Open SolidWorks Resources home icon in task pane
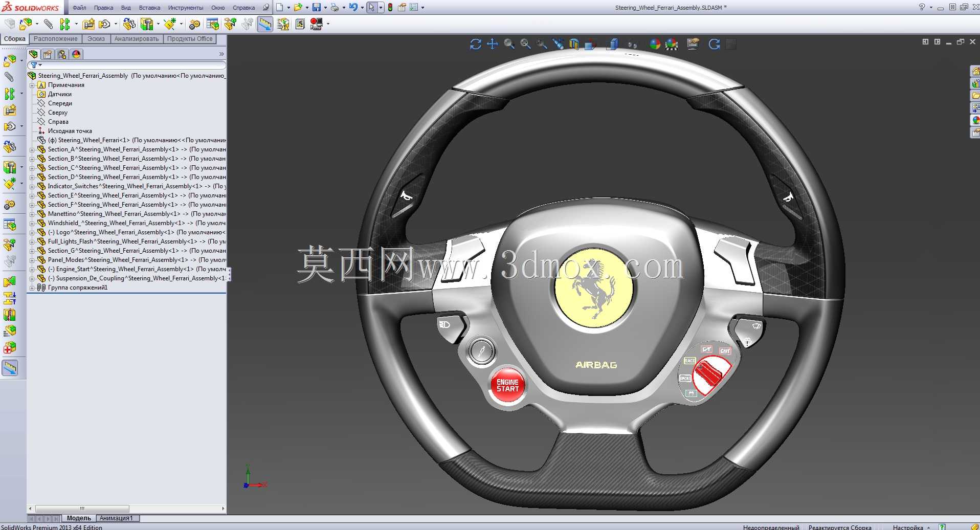The height and width of the screenshot is (530, 980). click(975, 71)
